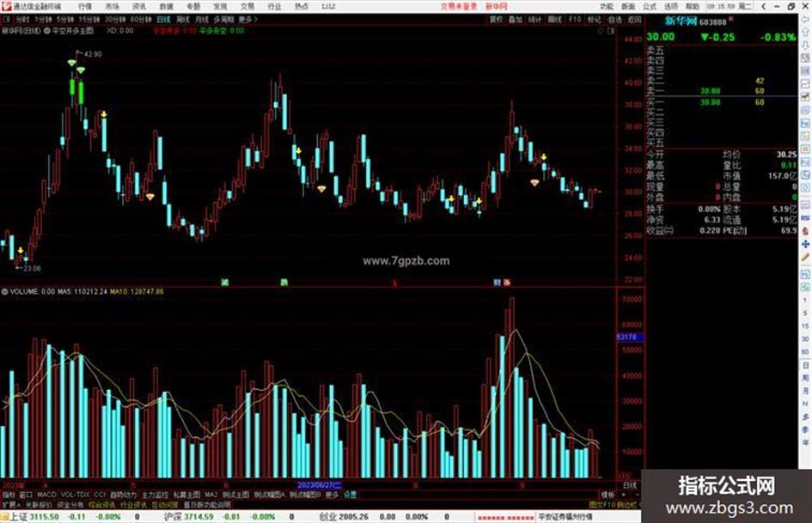Click the 创业 index in status bar
Viewport: 812px width, 523px height.
click(x=327, y=517)
